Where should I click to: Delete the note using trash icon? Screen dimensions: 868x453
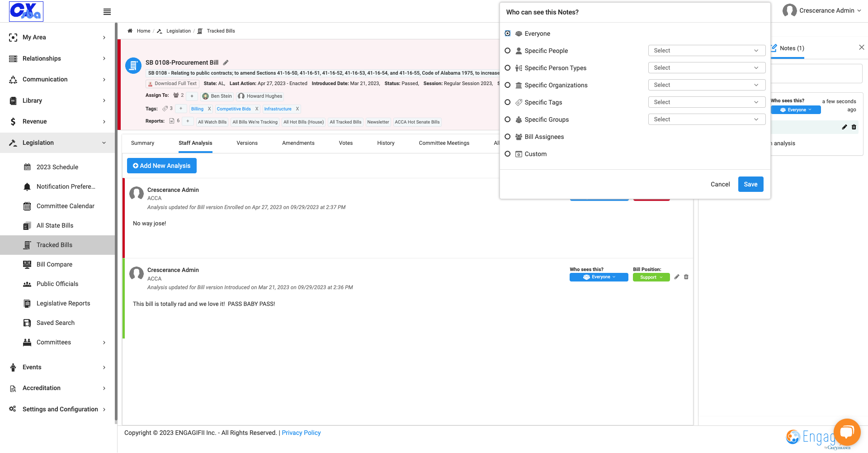point(854,127)
